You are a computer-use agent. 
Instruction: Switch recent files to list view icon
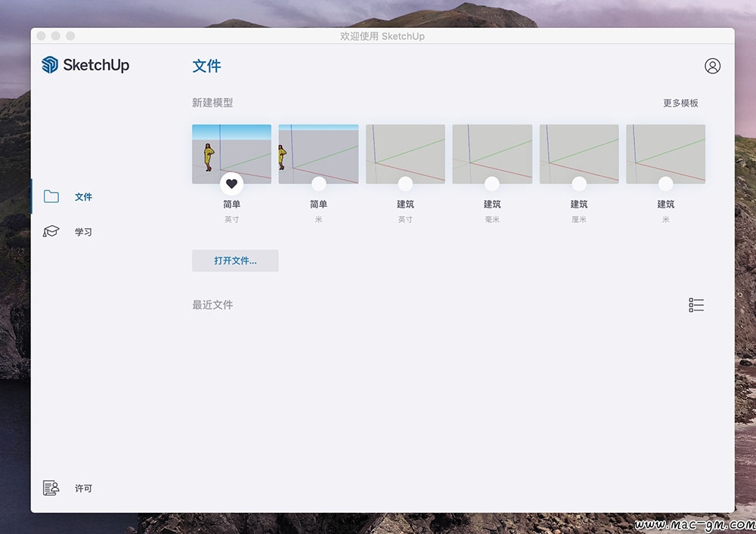pyautogui.click(x=696, y=305)
